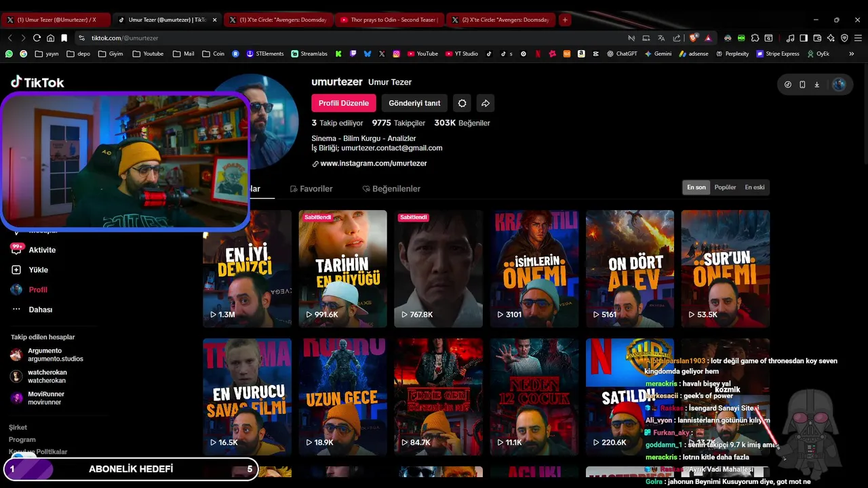Open WhatsApp bookmark icon
Image resolution: width=868 pixels, height=488 pixels.
[9, 54]
